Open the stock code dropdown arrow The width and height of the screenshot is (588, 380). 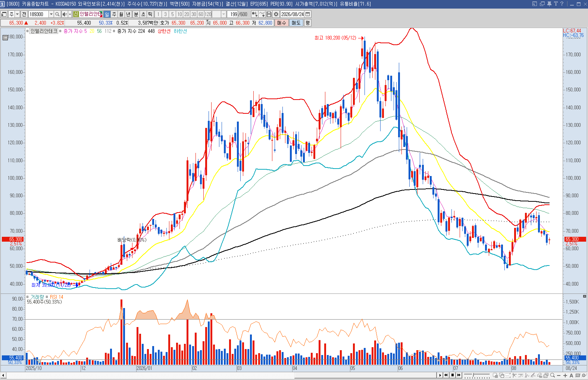(51, 14)
